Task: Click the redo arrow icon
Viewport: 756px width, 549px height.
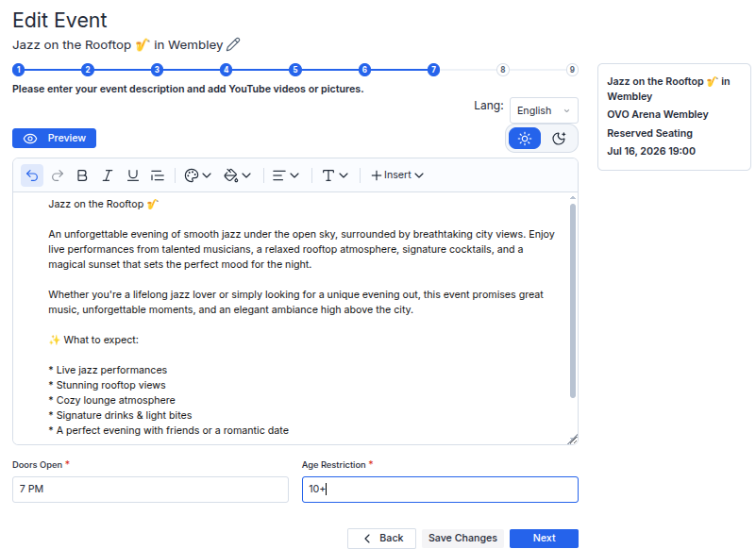Action: 58,175
